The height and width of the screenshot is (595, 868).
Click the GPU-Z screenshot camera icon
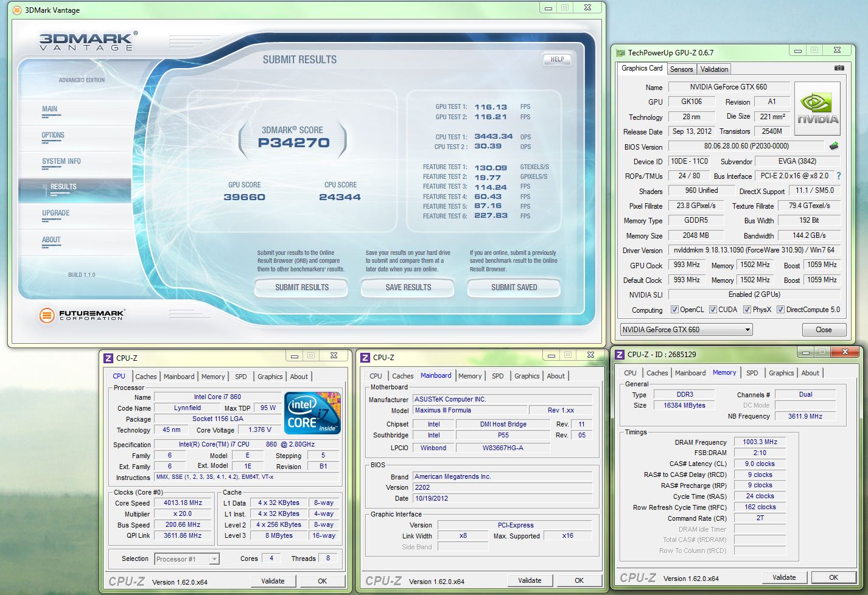(x=839, y=68)
